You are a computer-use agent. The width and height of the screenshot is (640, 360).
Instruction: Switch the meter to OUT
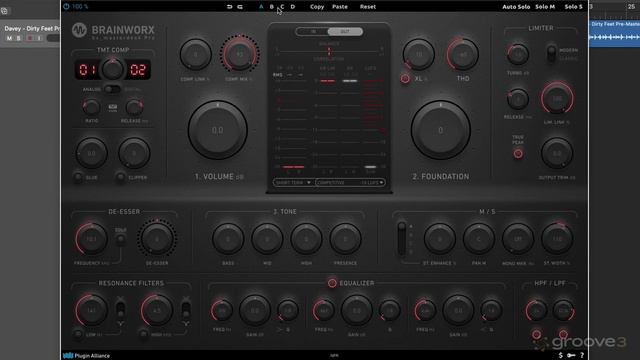tap(345, 31)
